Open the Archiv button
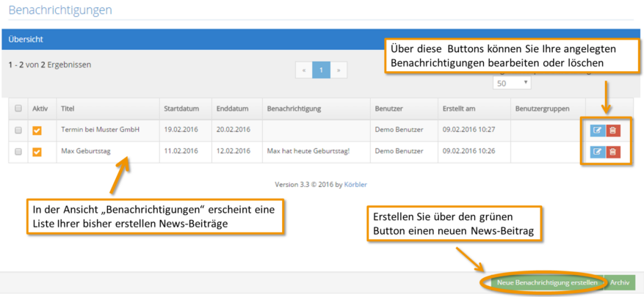 620,283
